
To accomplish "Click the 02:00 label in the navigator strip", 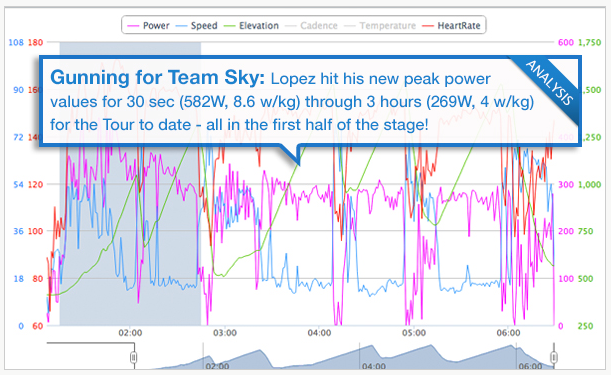I will (217, 366).
